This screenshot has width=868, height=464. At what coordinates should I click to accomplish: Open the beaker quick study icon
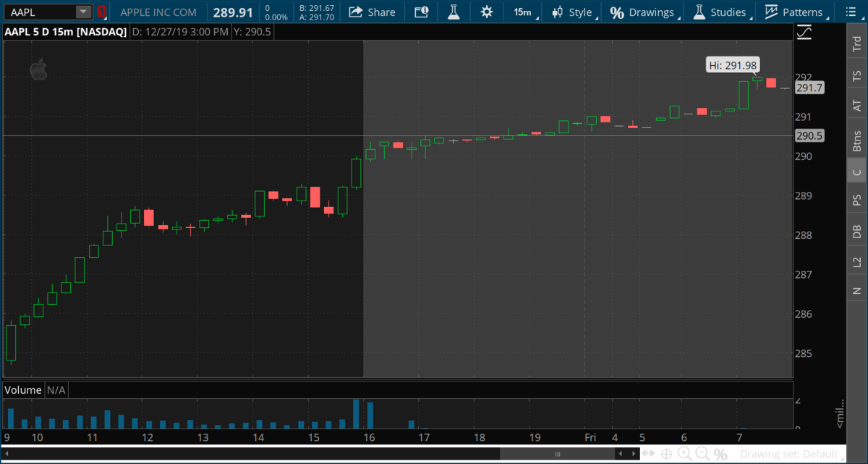coord(454,12)
